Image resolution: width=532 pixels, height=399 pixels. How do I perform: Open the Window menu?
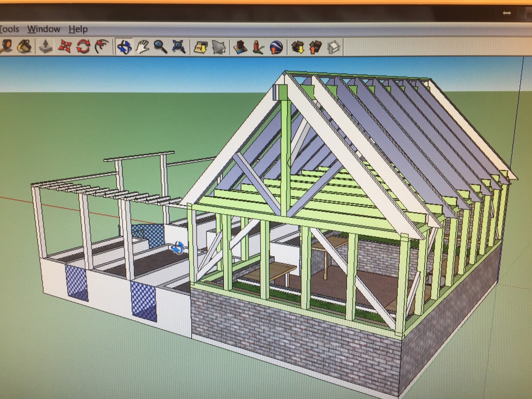coord(44,29)
